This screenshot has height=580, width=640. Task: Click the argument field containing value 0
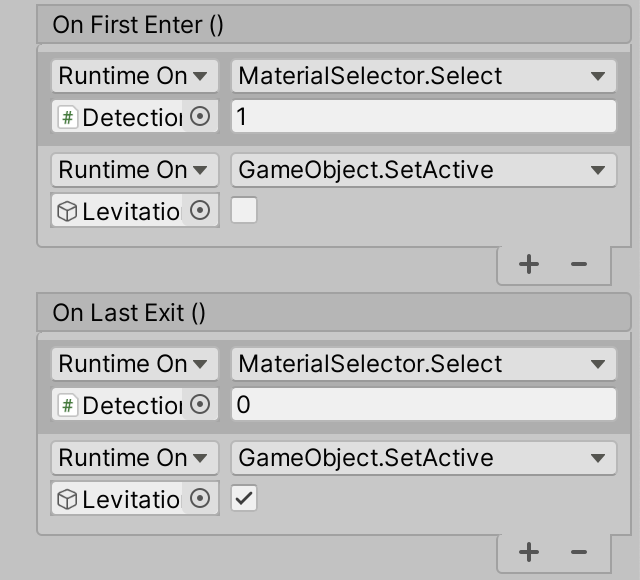tap(424, 405)
